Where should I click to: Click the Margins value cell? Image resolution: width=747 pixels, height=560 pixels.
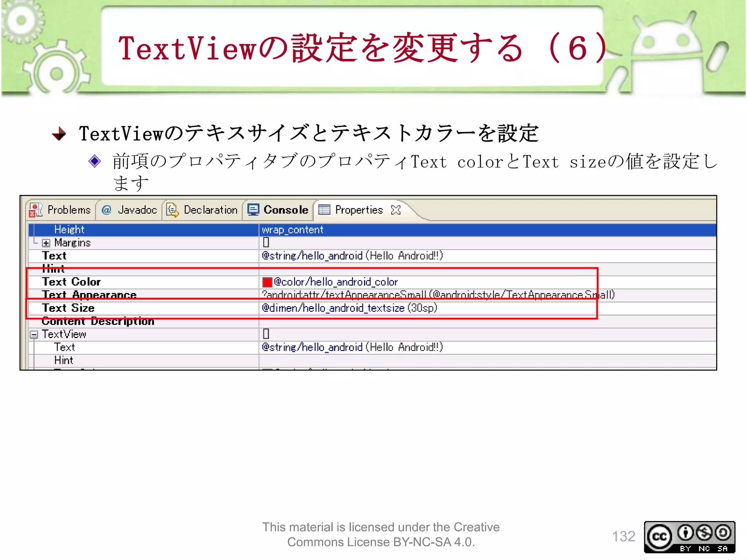click(487, 243)
